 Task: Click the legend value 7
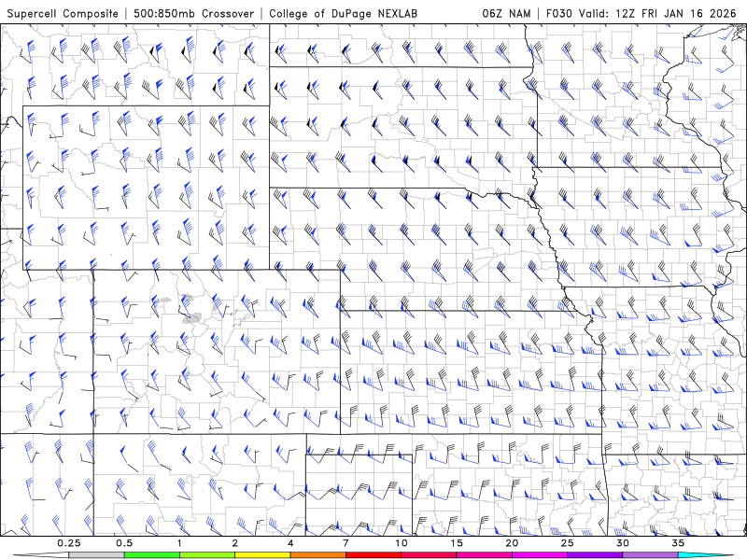tap(345, 543)
